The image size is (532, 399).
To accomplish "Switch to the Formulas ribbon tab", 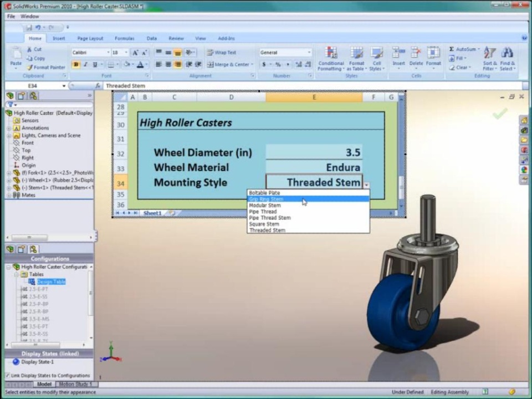I will (125, 38).
